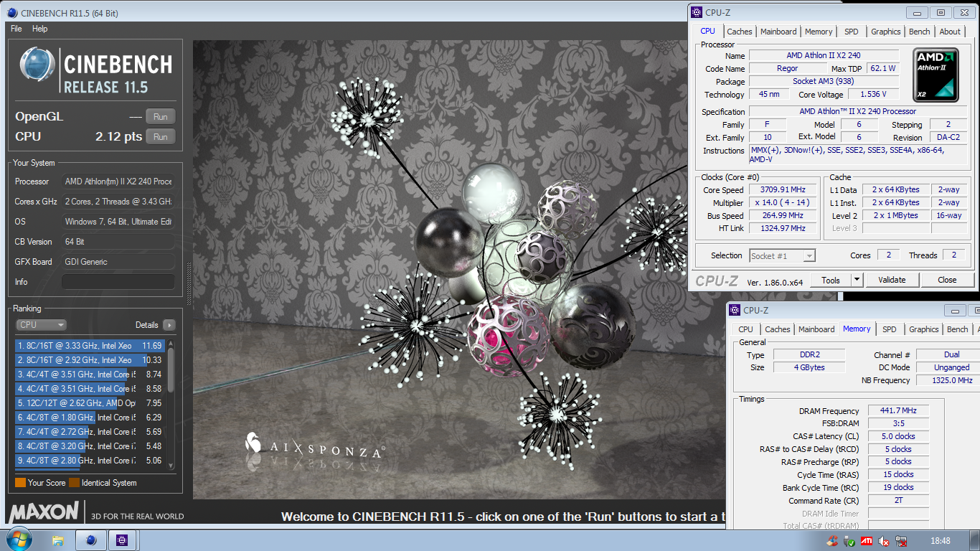The width and height of the screenshot is (980, 551).
Task: Switch to Memory tab in top CPU-Z
Action: (819, 32)
